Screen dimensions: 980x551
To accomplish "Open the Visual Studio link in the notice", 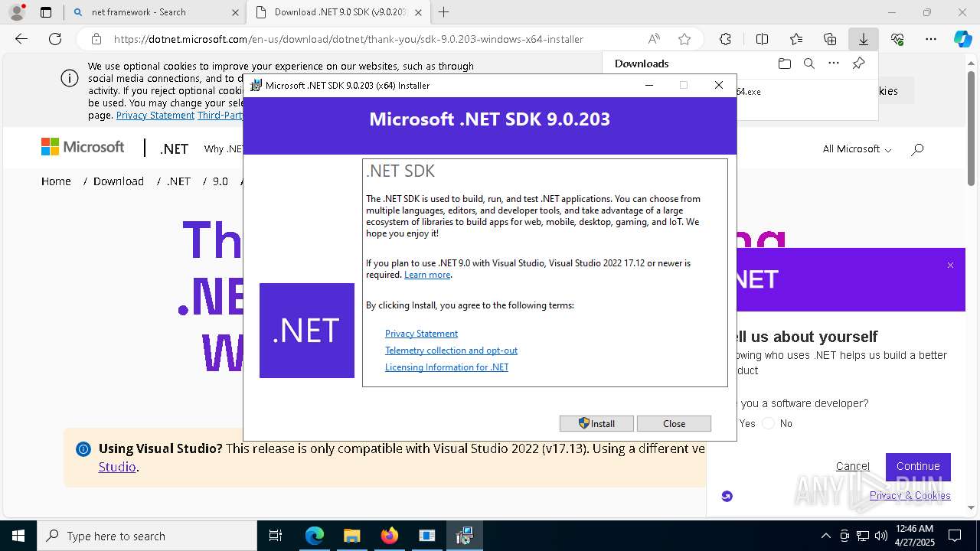I will pyautogui.click(x=117, y=467).
